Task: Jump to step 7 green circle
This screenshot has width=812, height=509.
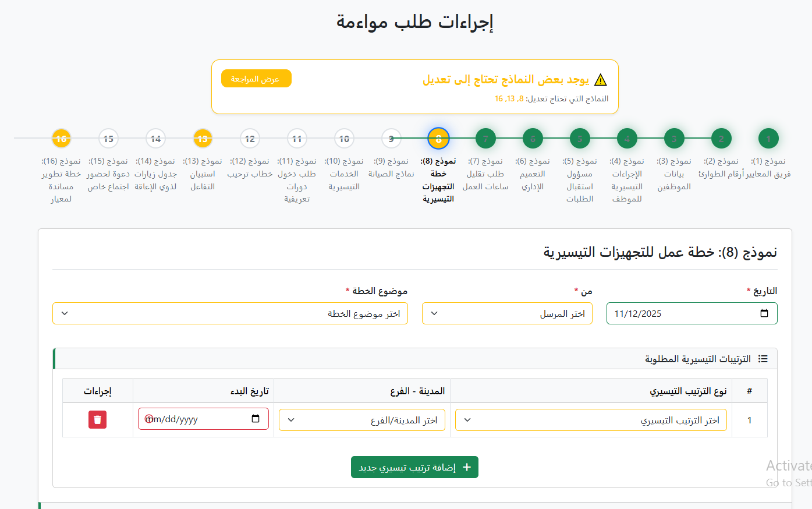Action: pos(485,139)
